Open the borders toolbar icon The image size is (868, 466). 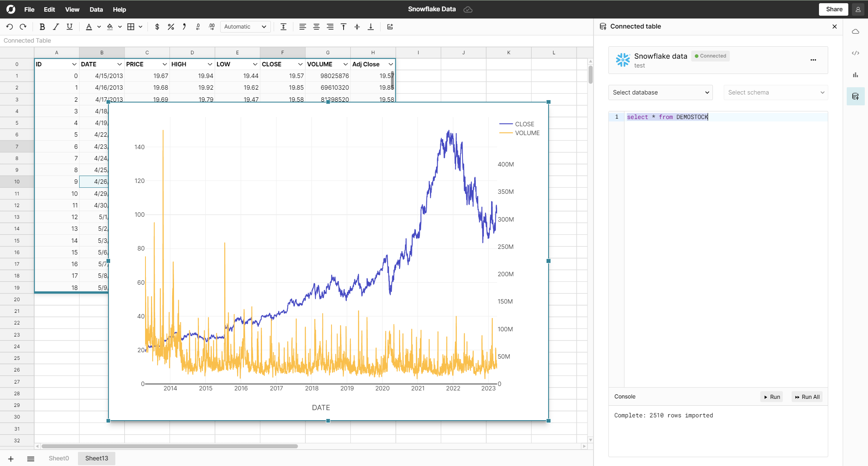pyautogui.click(x=131, y=27)
